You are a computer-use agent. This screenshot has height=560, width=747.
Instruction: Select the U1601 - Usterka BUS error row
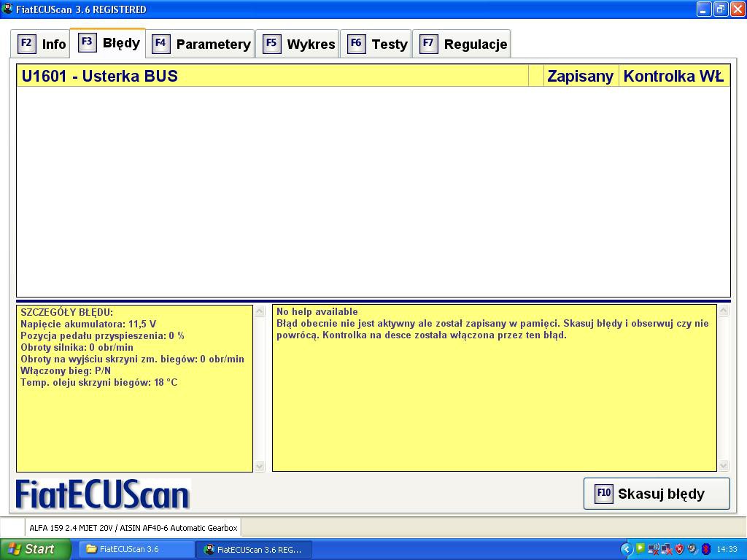[373, 76]
